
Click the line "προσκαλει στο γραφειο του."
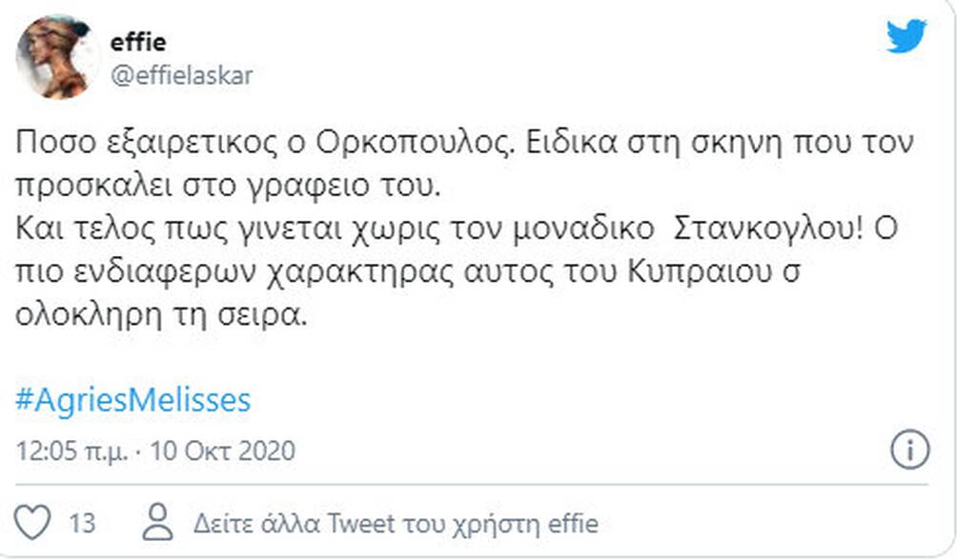(231, 188)
